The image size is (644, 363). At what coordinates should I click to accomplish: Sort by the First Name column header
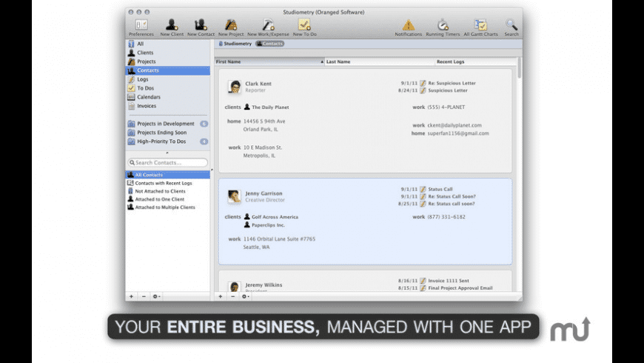[x=266, y=61]
